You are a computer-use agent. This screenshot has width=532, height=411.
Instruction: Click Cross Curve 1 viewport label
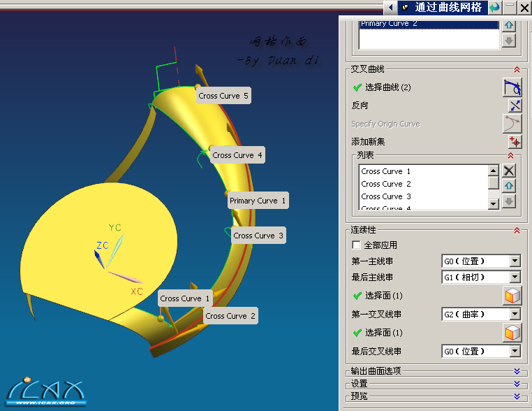click(185, 298)
